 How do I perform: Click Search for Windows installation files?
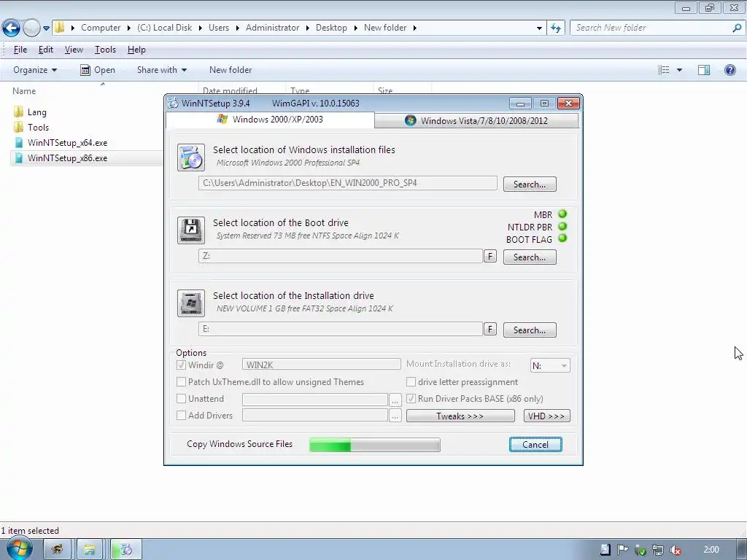530,184
